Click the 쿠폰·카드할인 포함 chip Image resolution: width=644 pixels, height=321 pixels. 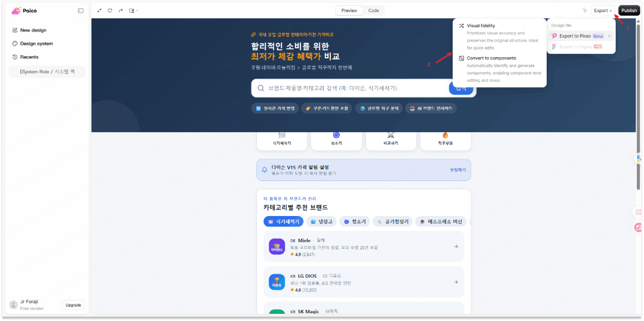(x=326, y=108)
